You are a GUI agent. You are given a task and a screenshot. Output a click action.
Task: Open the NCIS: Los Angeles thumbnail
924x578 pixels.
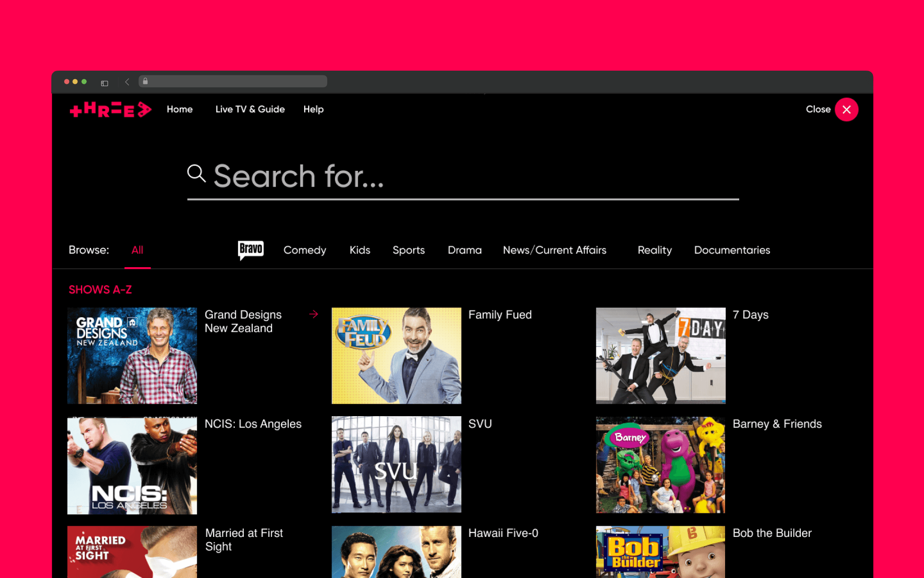(x=132, y=465)
